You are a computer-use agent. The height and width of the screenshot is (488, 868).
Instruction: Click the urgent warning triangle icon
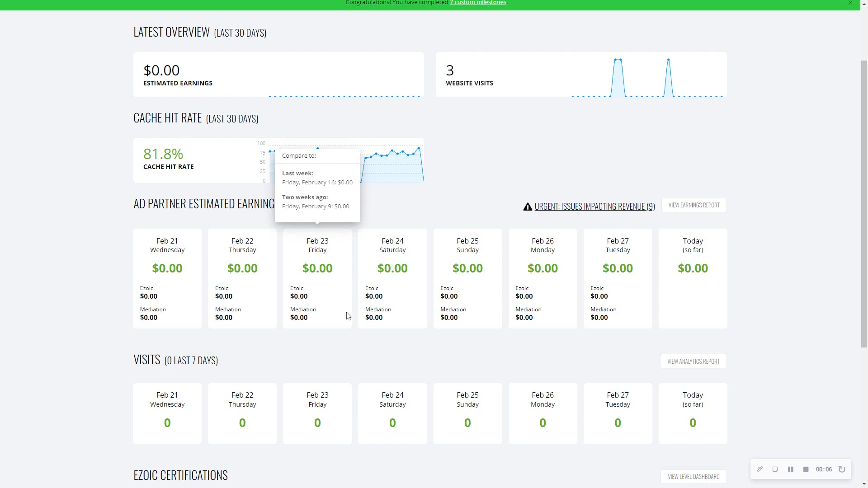pos(527,207)
